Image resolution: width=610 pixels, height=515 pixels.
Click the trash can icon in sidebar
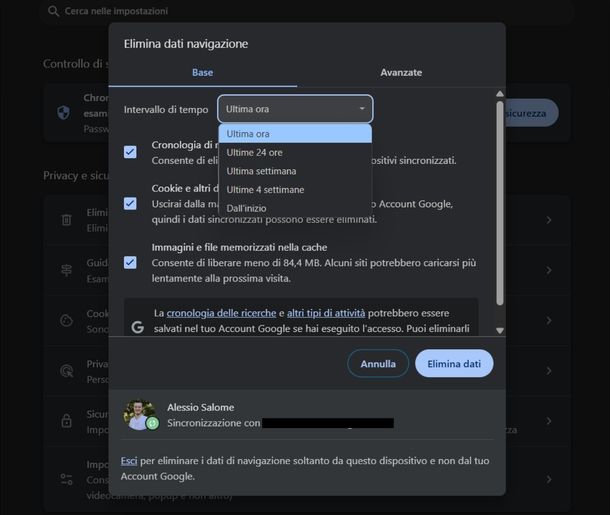click(66, 220)
